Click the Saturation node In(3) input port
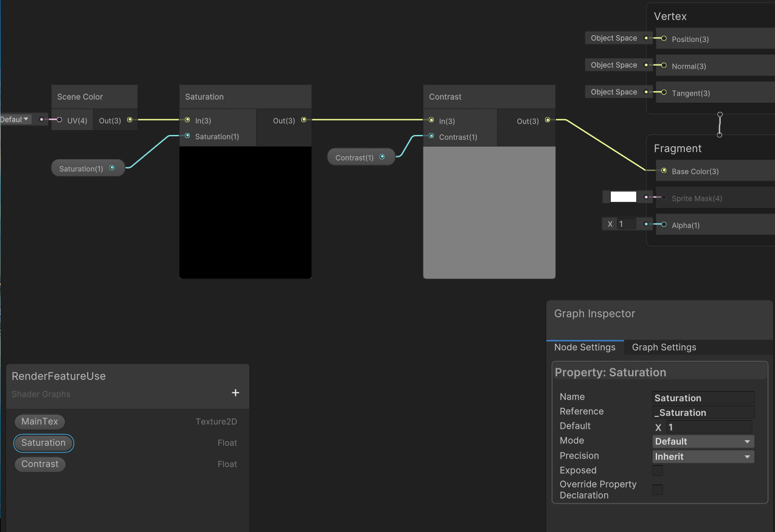775x532 pixels. pyautogui.click(x=187, y=120)
